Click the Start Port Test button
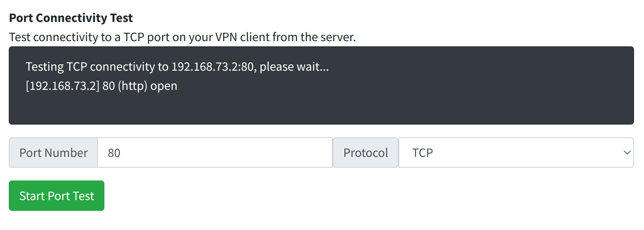Image resolution: width=644 pixels, height=230 pixels. [56, 196]
